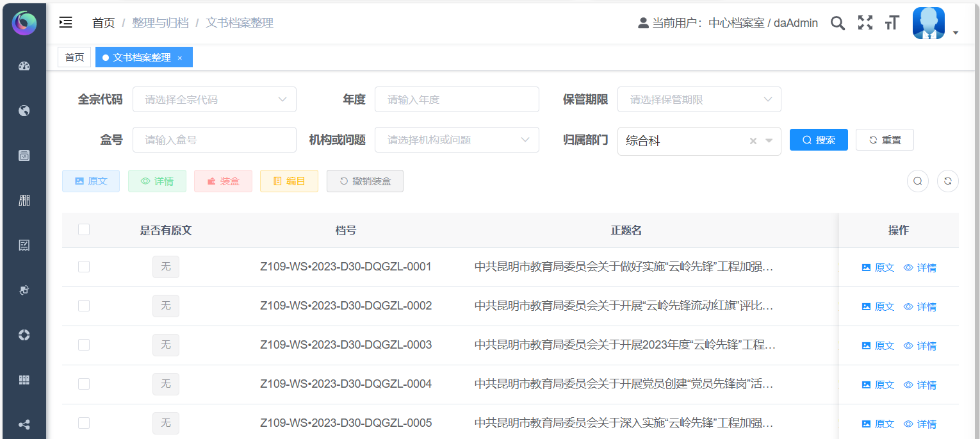Click the round search toggle icon above table
This screenshot has width=980, height=439.
(x=917, y=181)
